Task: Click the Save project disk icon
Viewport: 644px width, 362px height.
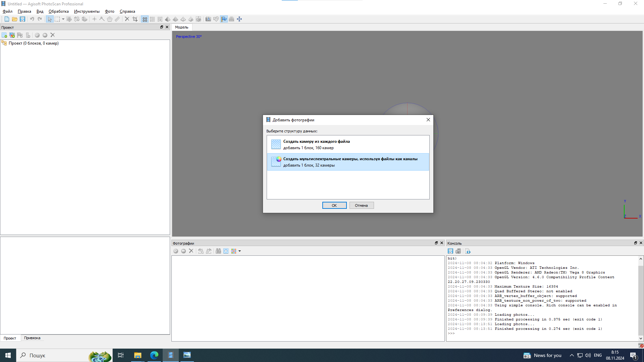Action: coord(22,19)
